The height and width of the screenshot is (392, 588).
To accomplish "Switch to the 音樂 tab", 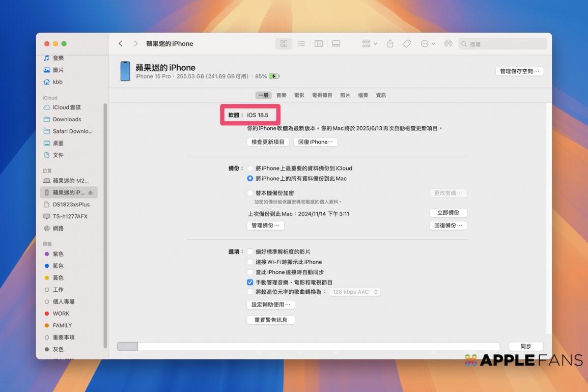I will pyautogui.click(x=281, y=95).
